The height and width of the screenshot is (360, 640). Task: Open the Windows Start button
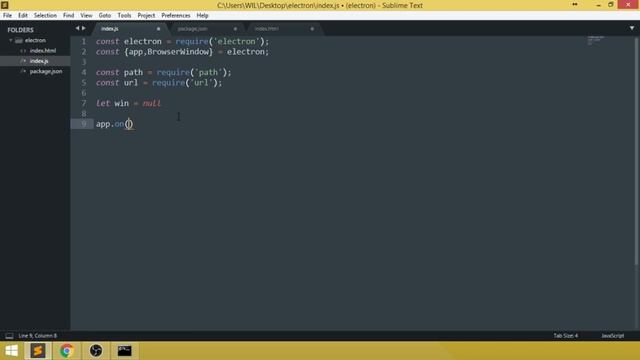point(11,351)
